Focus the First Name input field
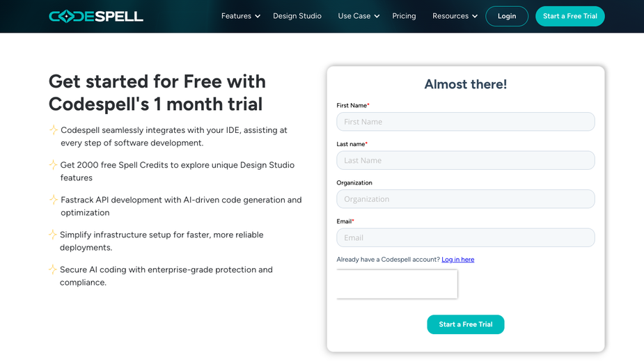The width and height of the screenshot is (644, 362). coord(466,122)
